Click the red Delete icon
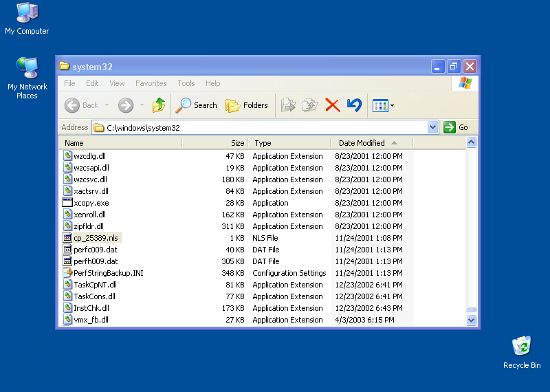Viewport: 550px width, 392px height. pyautogui.click(x=333, y=105)
